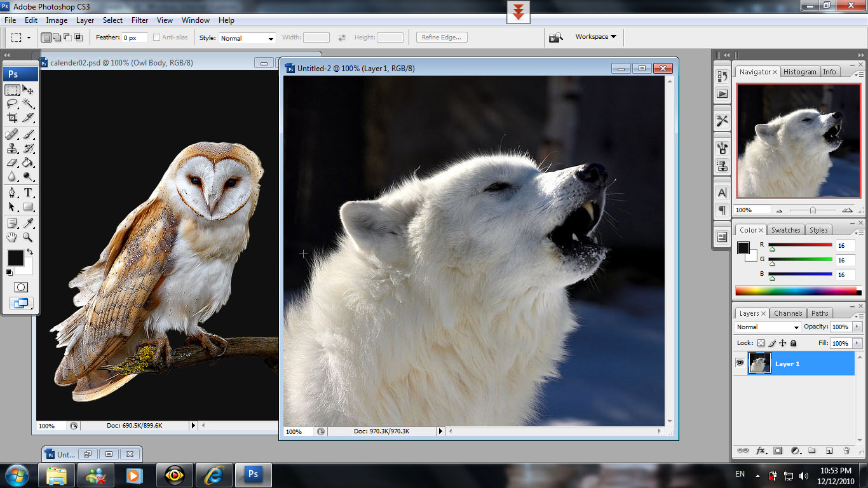This screenshot has width=868, height=488.
Task: Select the Lasso tool
Action: tap(12, 104)
